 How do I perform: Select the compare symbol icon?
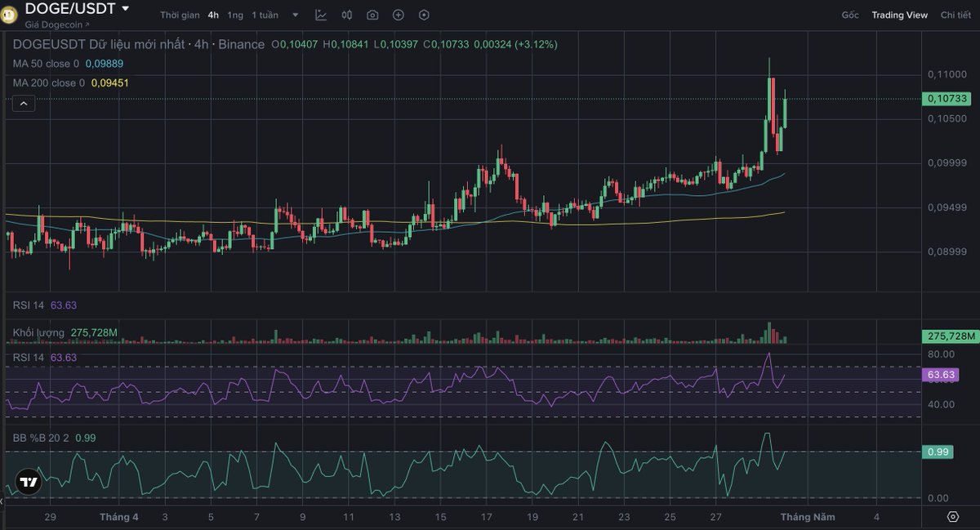pyautogui.click(x=346, y=15)
